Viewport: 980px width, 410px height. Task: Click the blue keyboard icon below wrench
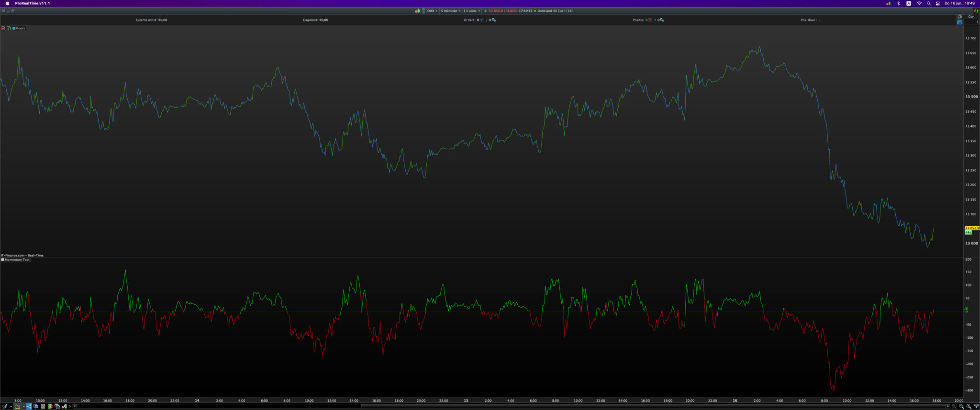(x=959, y=22)
